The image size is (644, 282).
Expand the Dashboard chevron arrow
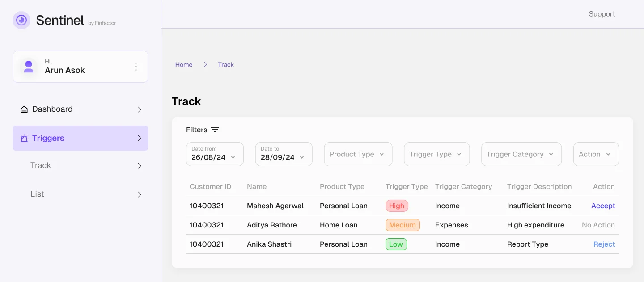[140, 109]
